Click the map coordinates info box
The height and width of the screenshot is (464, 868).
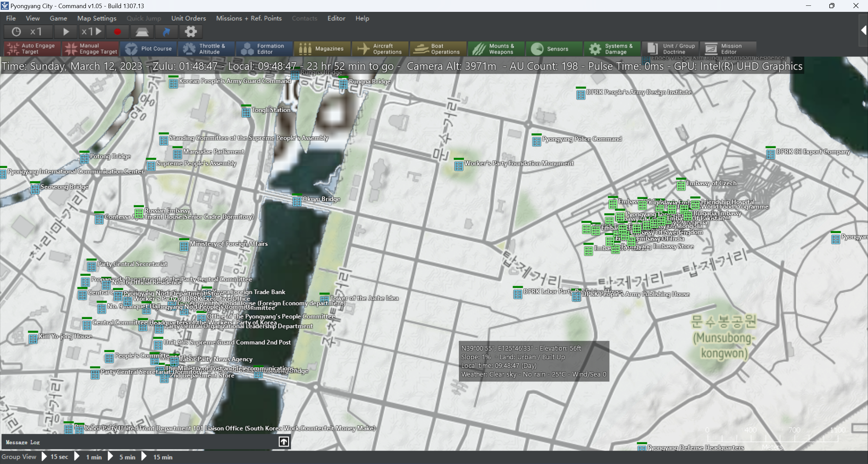534,361
